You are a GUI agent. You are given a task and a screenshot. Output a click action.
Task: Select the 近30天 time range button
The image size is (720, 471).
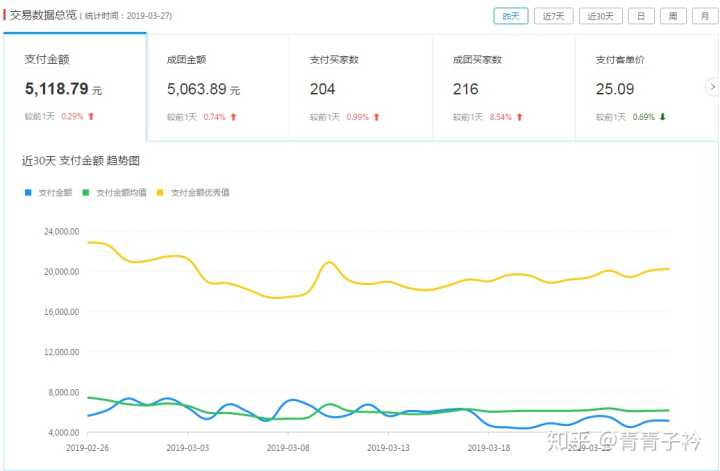click(x=601, y=16)
